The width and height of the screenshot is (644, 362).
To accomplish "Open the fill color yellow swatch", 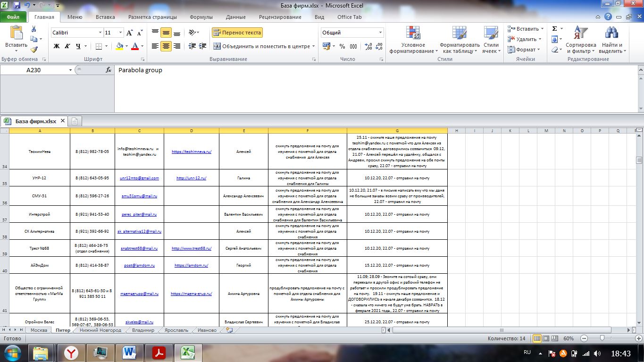I will [x=119, y=46].
